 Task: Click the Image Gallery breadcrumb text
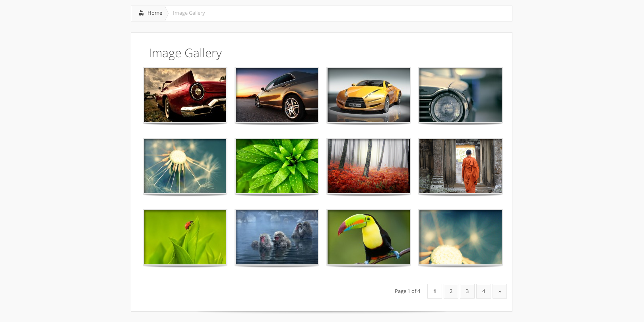[189, 13]
